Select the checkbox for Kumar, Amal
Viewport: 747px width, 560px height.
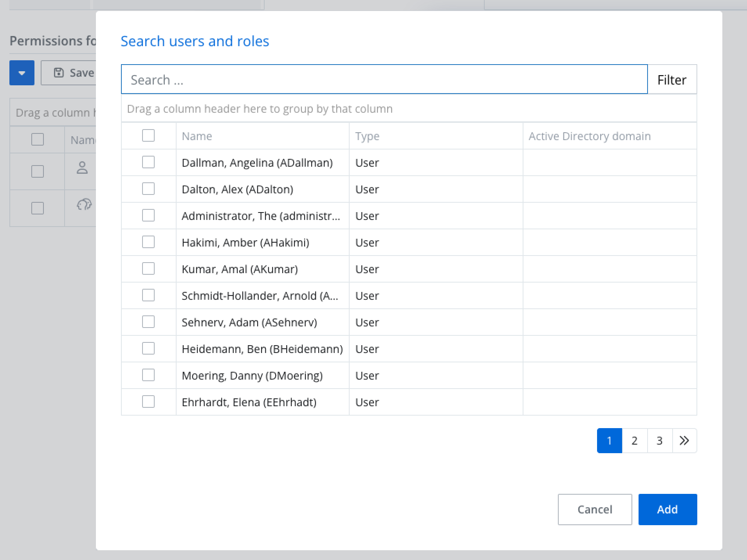coord(148,269)
